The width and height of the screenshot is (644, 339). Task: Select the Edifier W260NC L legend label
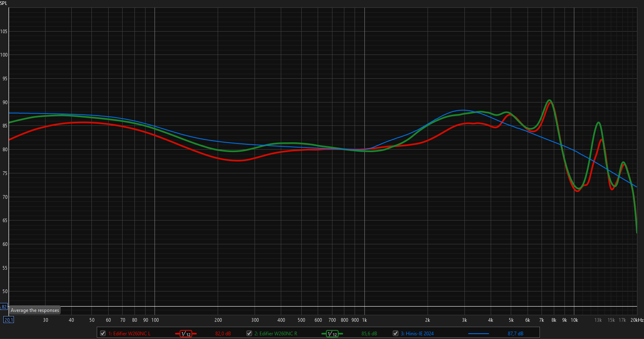129,334
